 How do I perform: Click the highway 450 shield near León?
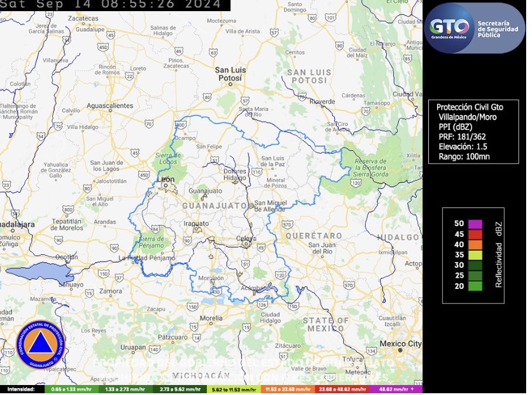[144, 175]
